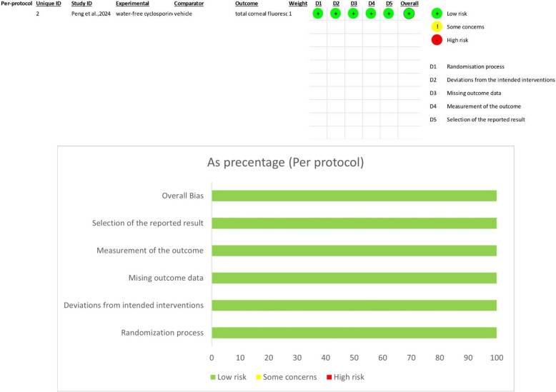Select the D3 green plus circle
The image size is (556, 392).
tap(354, 14)
